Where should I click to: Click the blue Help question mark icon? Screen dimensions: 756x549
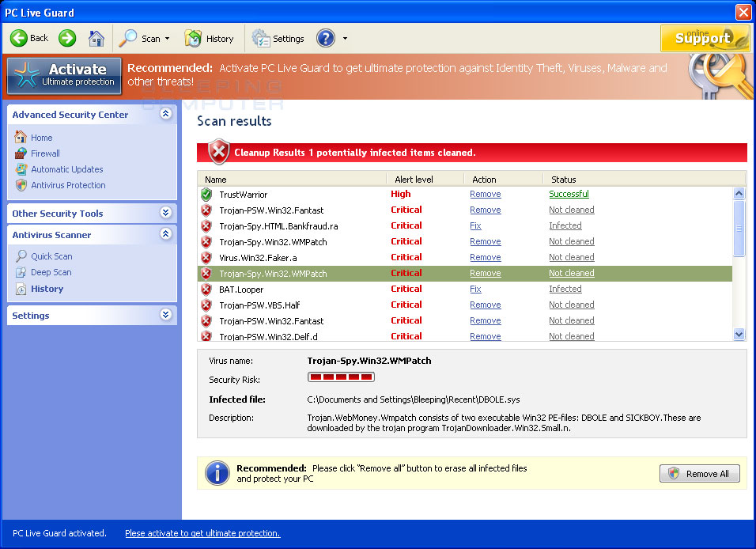tap(325, 38)
